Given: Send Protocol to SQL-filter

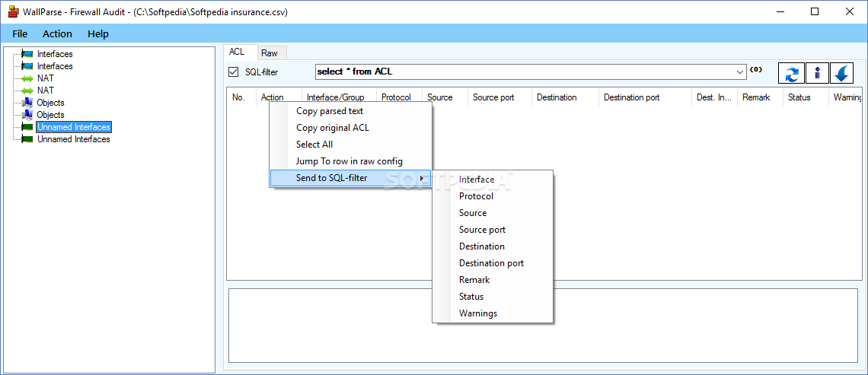Looking at the screenshot, I should click(x=493, y=196).
